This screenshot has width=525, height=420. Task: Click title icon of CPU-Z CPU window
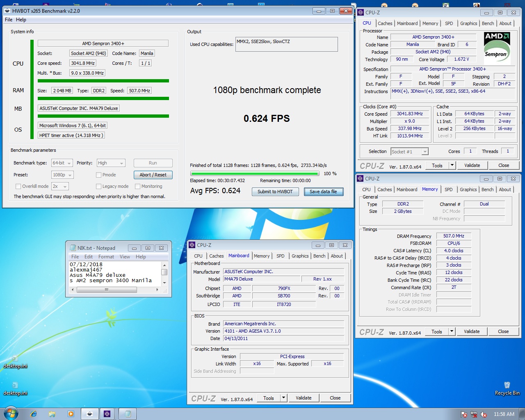[x=361, y=12]
